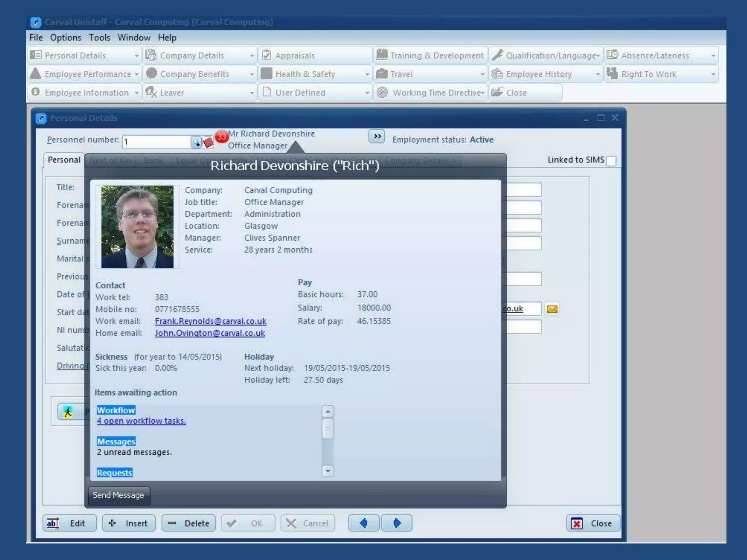The height and width of the screenshot is (560, 747).
Task: Expand the Health & Safety dropdown arrow
Action: click(367, 74)
